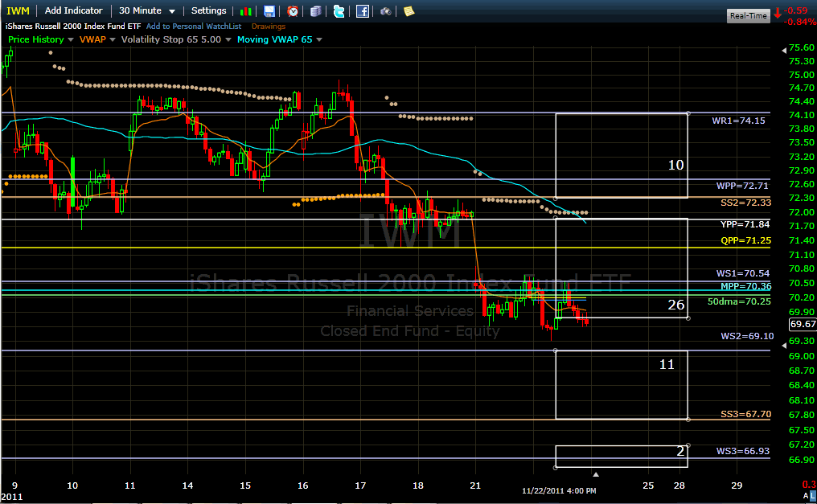Select the 50dma=70.25 label
Image resolution: width=817 pixels, height=504 pixels.
[x=739, y=301]
